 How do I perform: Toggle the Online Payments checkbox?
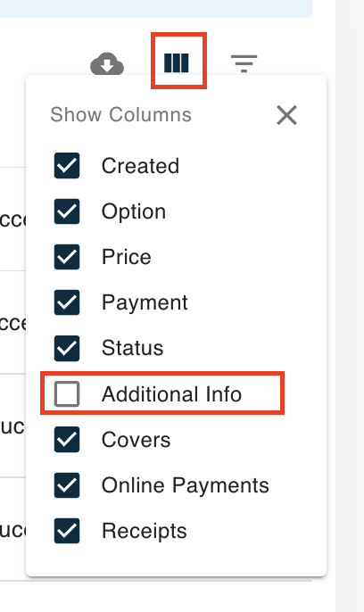click(x=67, y=485)
